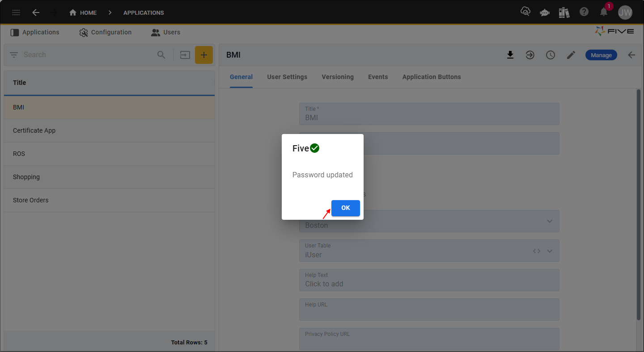Expand the User Table dropdown arrow
The height and width of the screenshot is (352, 644).
[x=550, y=251]
